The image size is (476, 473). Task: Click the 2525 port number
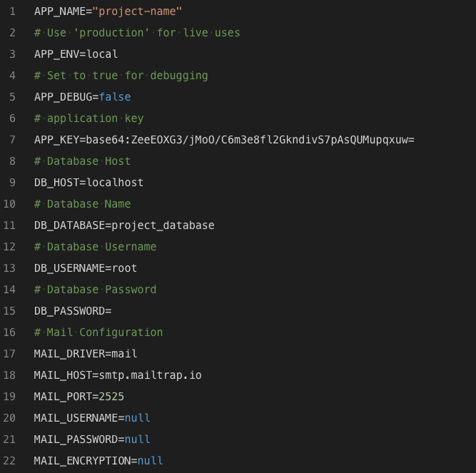111,397
